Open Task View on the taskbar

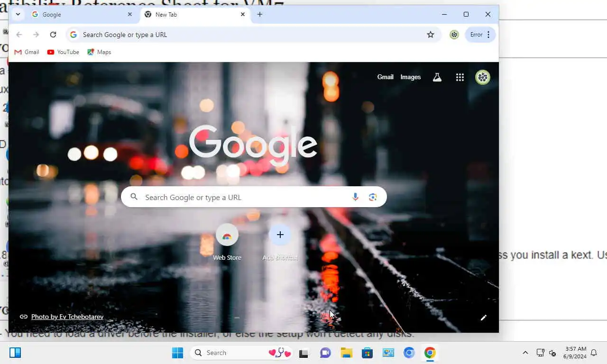coord(303,353)
